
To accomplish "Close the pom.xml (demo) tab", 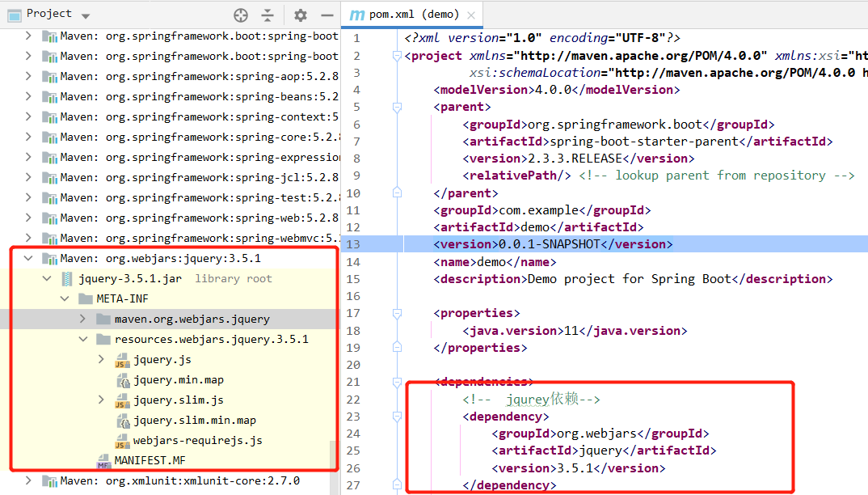I will (471, 15).
